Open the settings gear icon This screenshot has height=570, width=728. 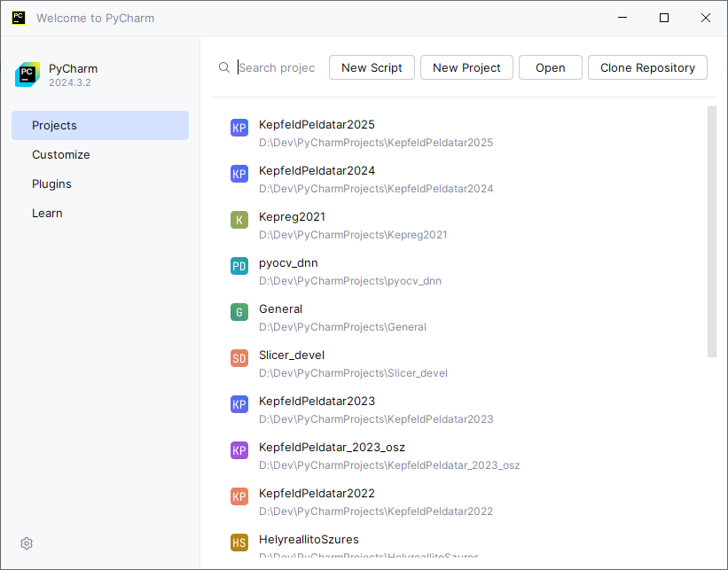[27, 543]
